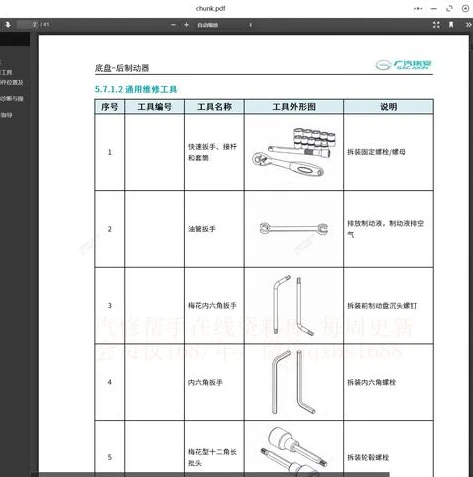Click the header text 底盘-后制动器
This screenshot has width=473, height=477.
(x=122, y=68)
